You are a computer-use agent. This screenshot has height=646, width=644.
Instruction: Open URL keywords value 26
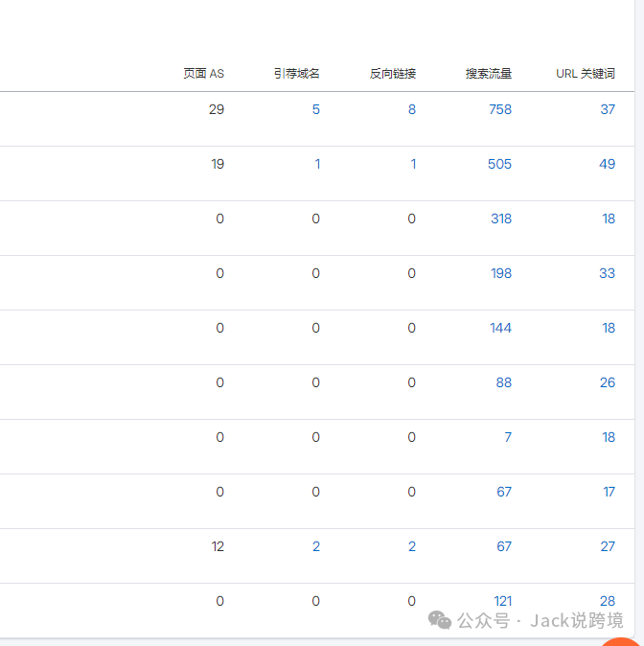608,382
